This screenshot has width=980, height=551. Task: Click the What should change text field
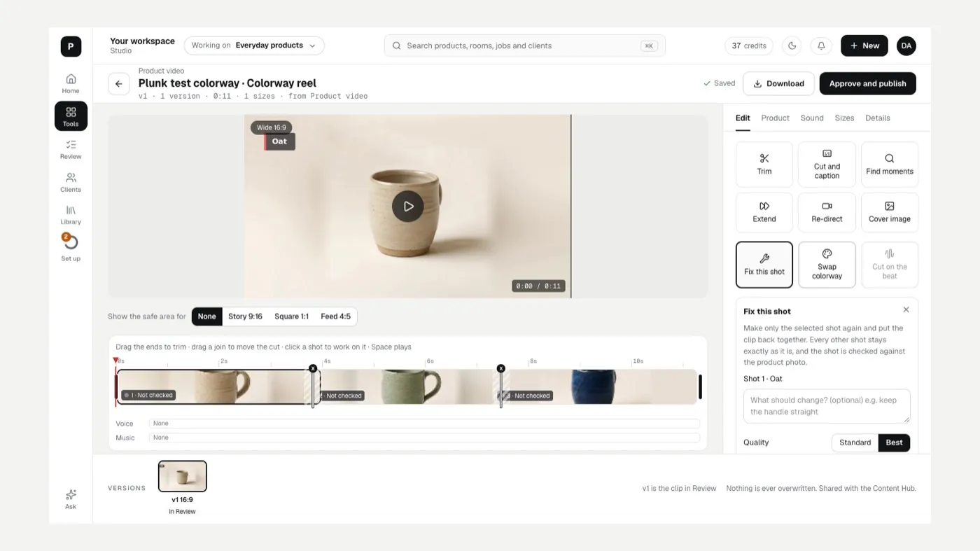[x=827, y=406]
